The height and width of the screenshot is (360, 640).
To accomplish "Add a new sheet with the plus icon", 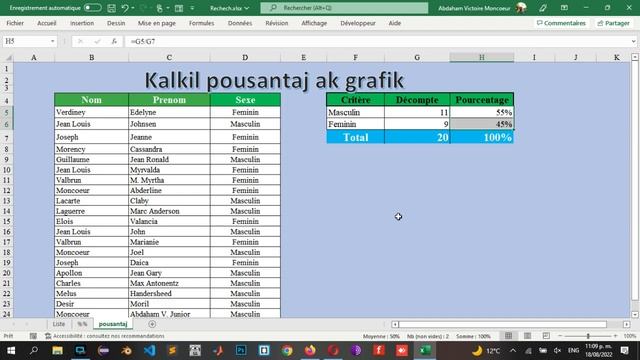I will click(152, 324).
